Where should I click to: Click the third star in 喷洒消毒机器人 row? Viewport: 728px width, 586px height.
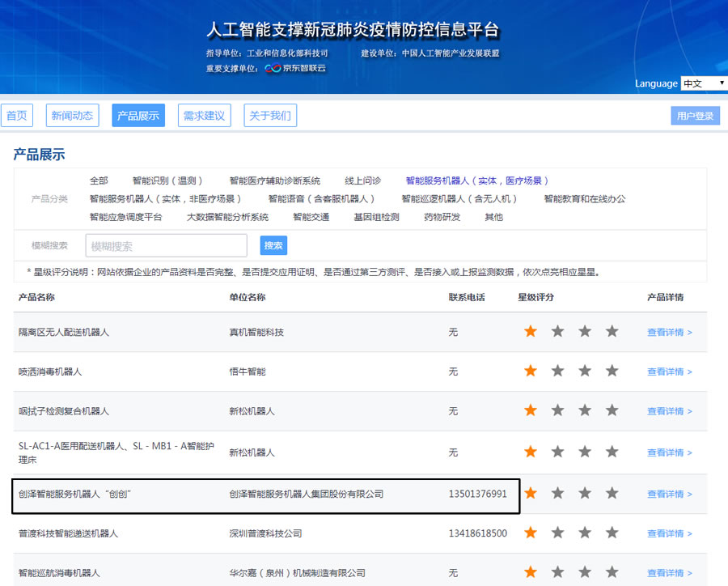(x=585, y=371)
